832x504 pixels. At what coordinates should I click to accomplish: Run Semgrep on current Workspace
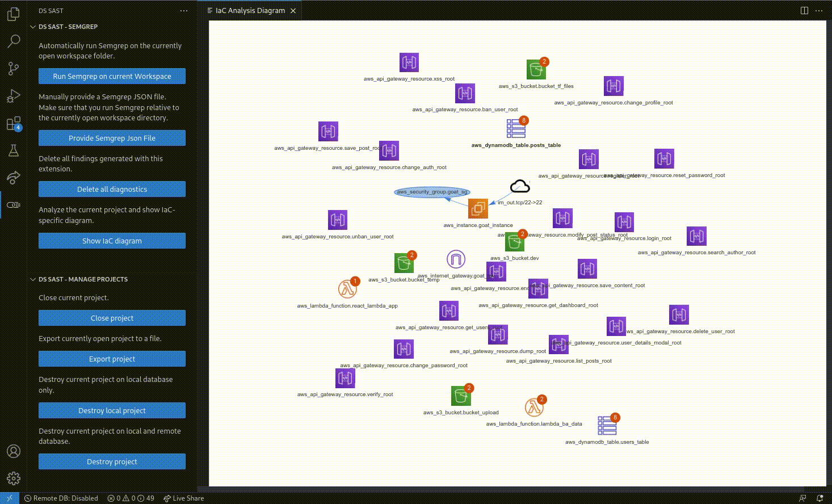coord(112,76)
